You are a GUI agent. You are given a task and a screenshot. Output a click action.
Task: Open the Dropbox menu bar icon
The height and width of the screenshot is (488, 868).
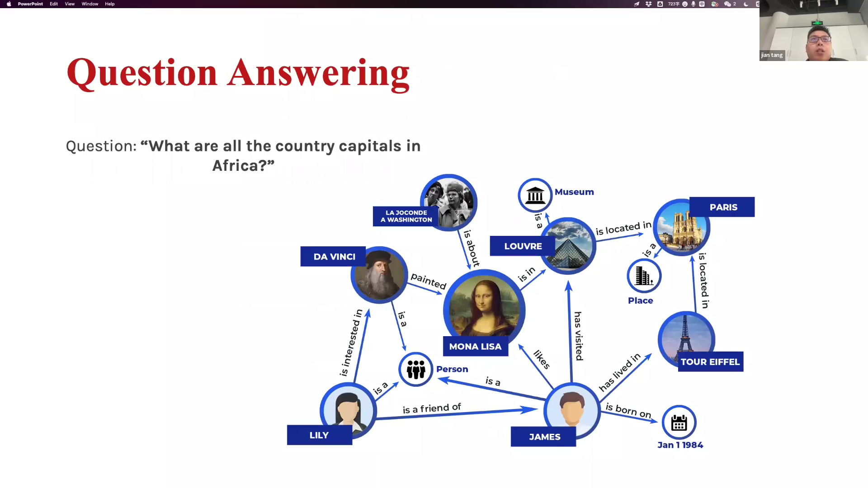click(x=649, y=4)
